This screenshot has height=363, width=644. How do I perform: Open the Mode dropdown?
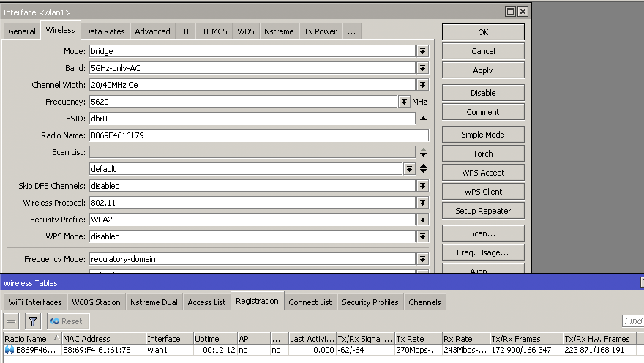pyautogui.click(x=423, y=51)
